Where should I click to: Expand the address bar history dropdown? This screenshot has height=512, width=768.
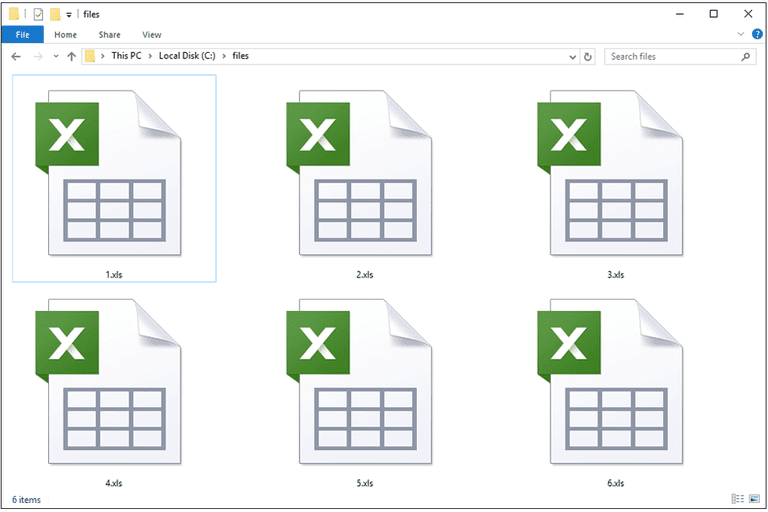point(572,57)
